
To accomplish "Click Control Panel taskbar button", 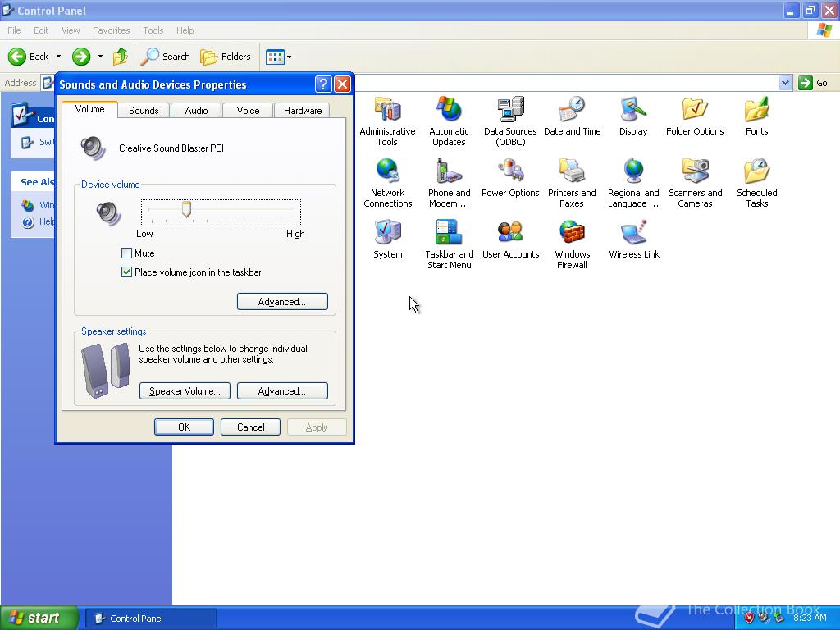I will click(151, 619).
